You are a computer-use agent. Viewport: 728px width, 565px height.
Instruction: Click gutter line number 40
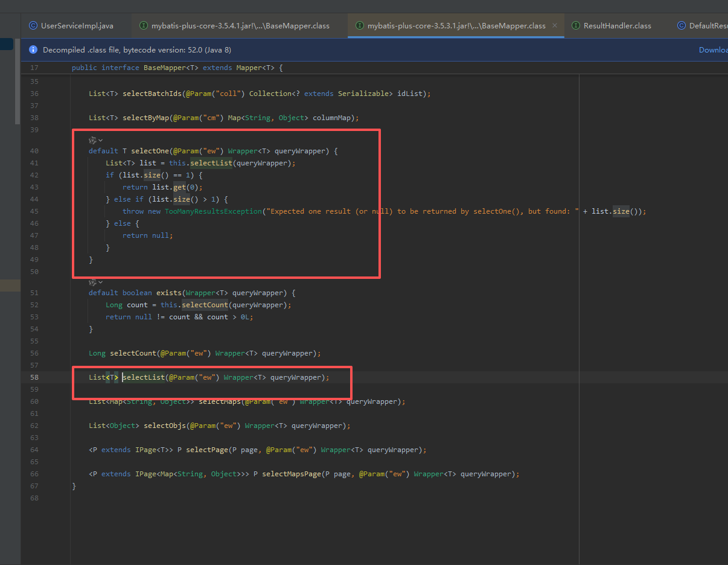[34, 151]
